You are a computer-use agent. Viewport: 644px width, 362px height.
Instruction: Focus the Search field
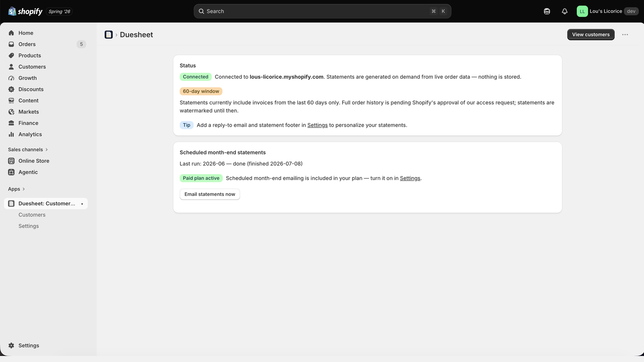pos(322,11)
